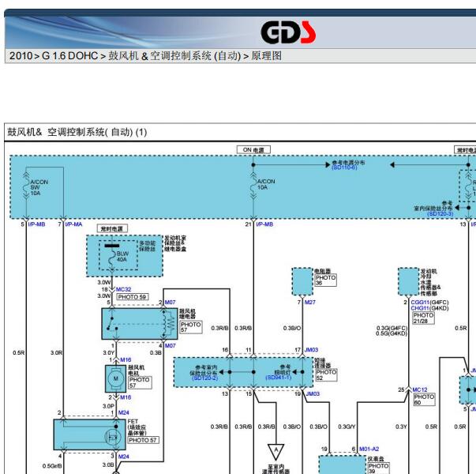Click the '0.5Gr/B' wire label
476x474 pixels.
tap(52, 466)
